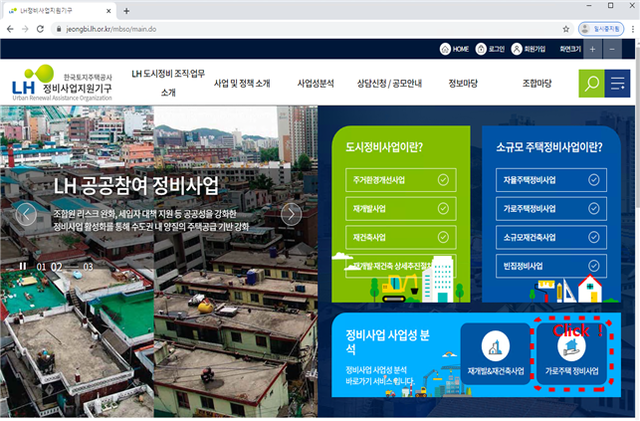The height and width of the screenshot is (421, 640).
Task: Open 상담신청 / 공모안내 menu
Action: 389,83
